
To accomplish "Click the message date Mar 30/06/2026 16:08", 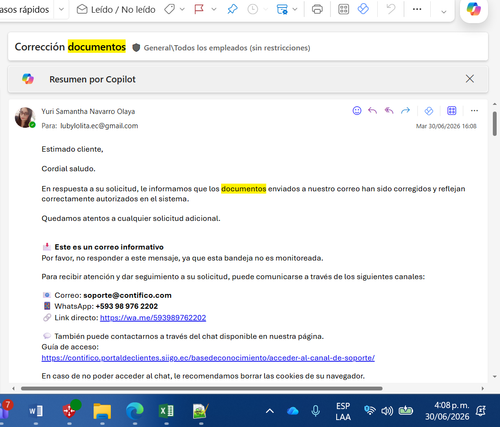I will [x=446, y=126].
